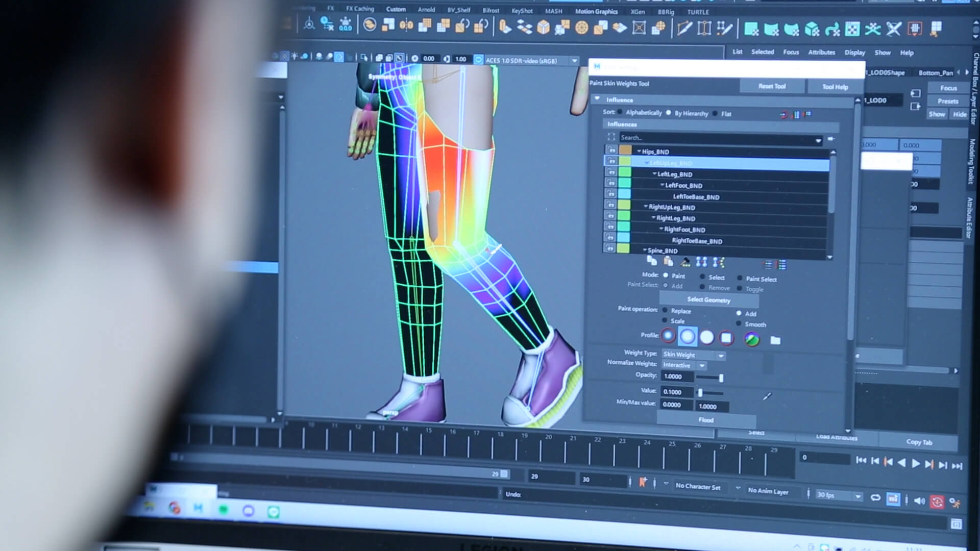Click the paste weights icon under influence list
The height and width of the screenshot is (551, 980).
(x=668, y=262)
